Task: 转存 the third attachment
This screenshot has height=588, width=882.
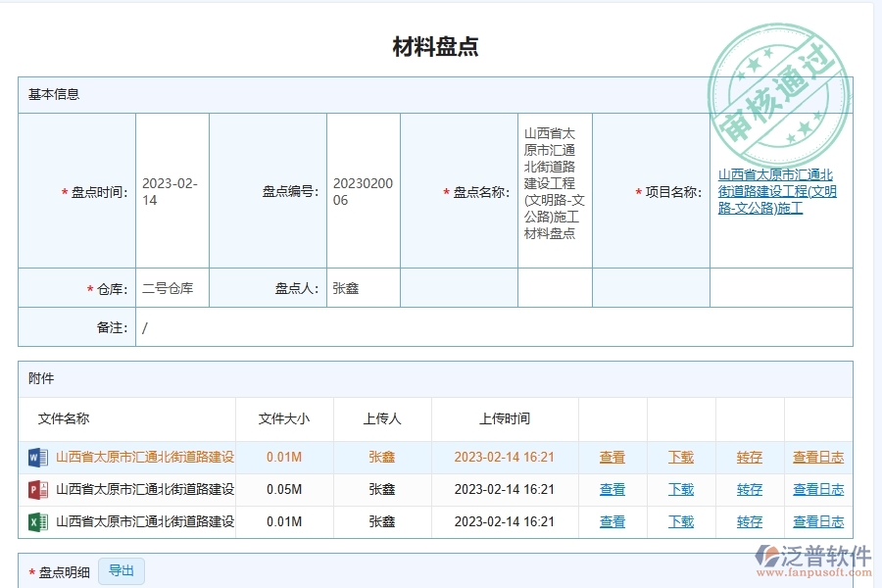Action: tap(749, 521)
